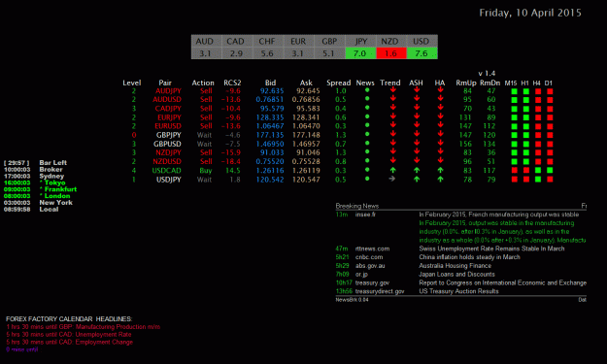Click the treasury.gov news source
This screenshot has height=364, width=607.
[372, 282]
